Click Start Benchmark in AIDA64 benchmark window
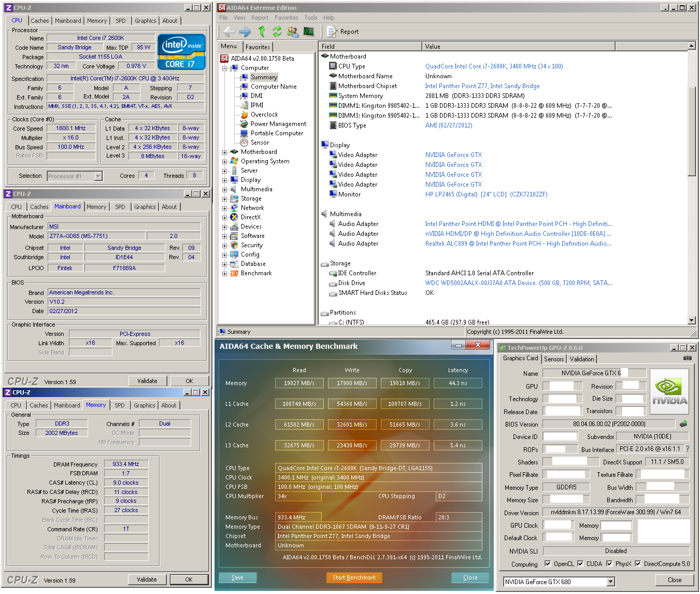This screenshot has width=700, height=594. pos(354,577)
